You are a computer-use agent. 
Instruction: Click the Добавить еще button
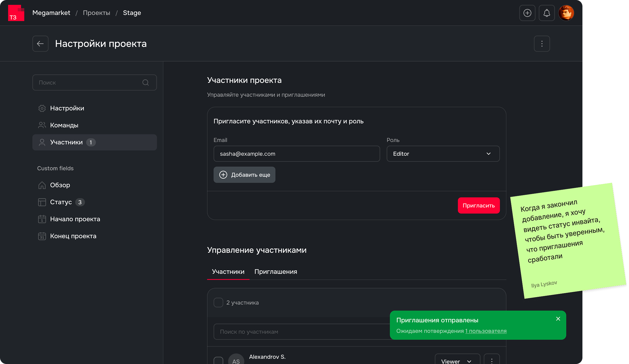[244, 175]
